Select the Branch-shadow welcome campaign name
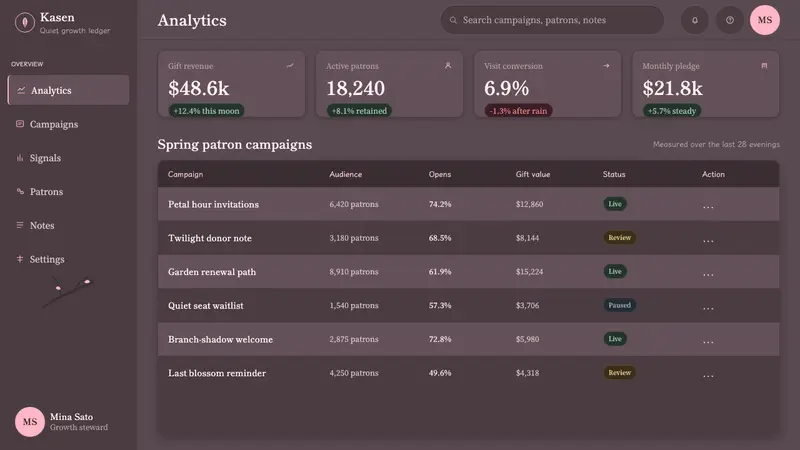 point(220,339)
